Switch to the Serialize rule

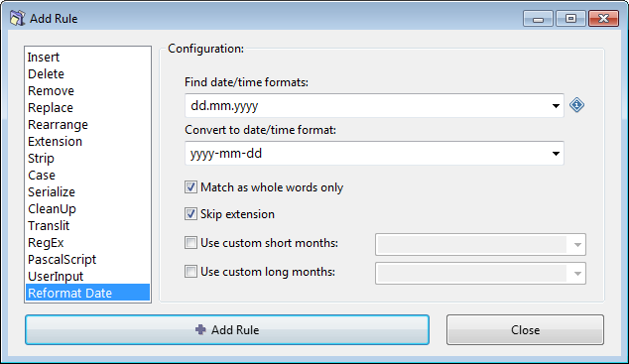click(x=88, y=191)
